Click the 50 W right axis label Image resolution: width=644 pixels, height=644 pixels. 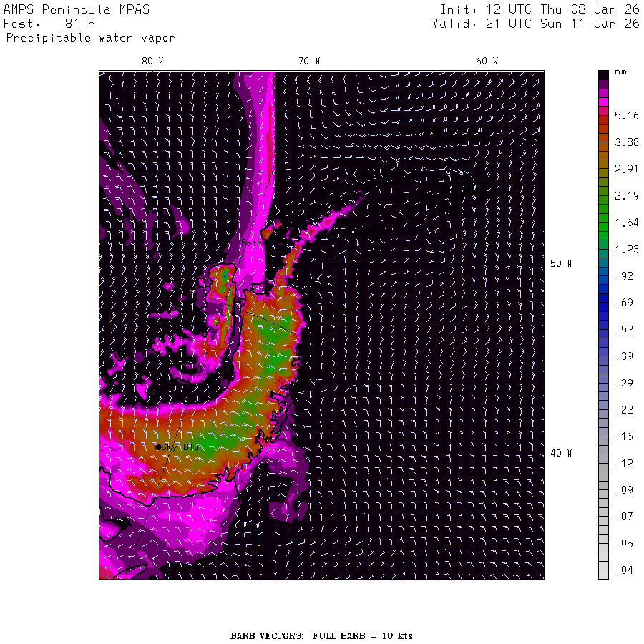pos(560,263)
